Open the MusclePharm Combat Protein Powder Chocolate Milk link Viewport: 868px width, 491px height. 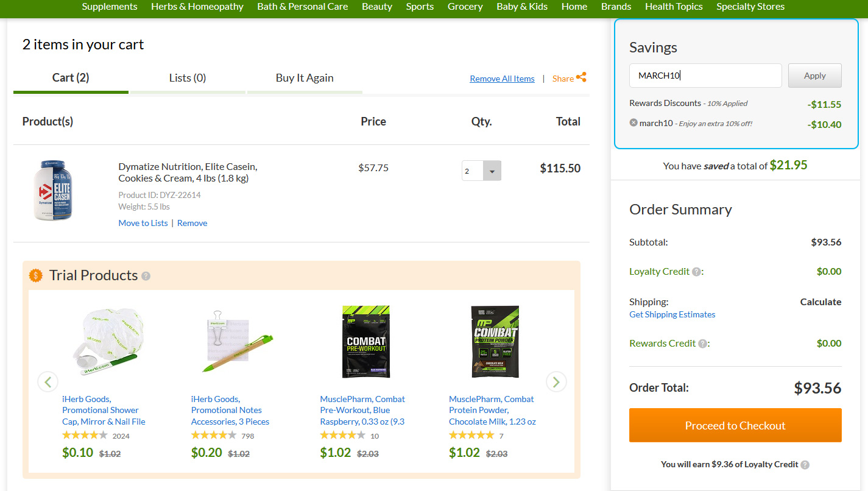[x=492, y=410]
